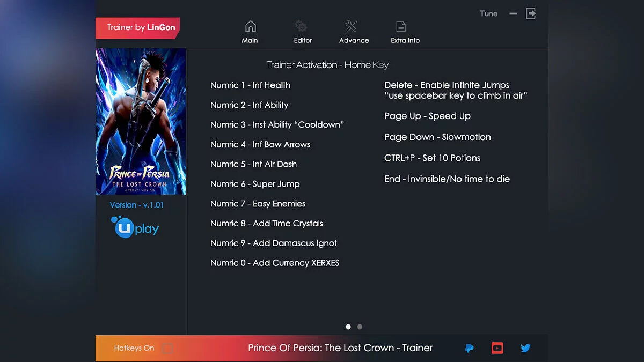This screenshot has width=644, height=362.
Task: Click Page Up - Speed Up entry
Action: 427,116
